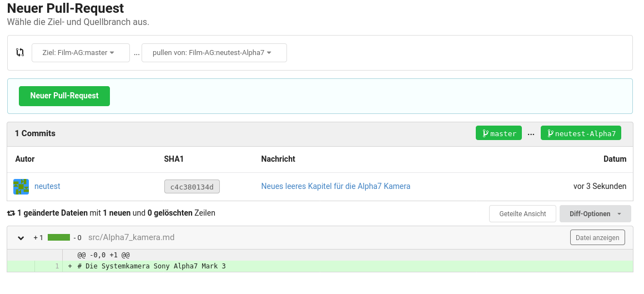644x294 pixels.
Task: Open the neutest author profile link
Action: coord(47,186)
